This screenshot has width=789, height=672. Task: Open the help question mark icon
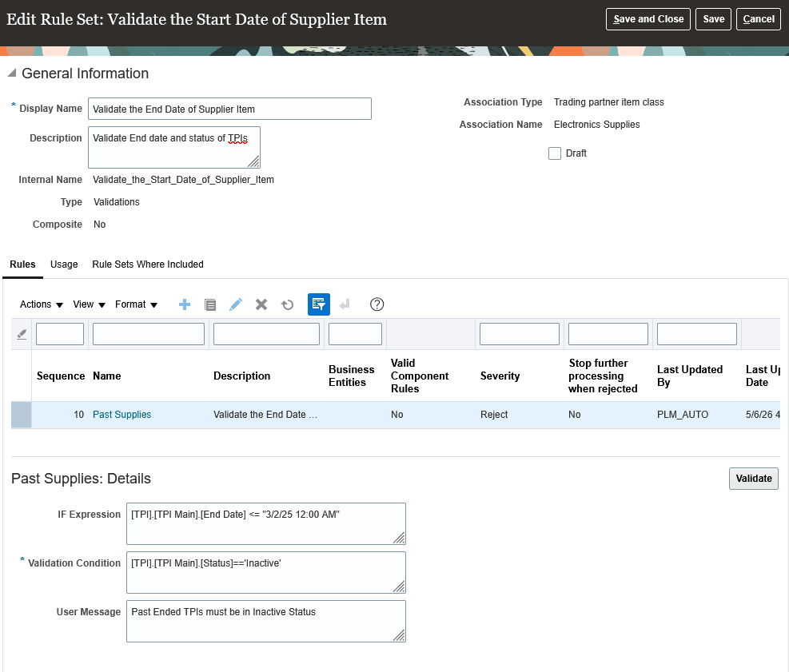[x=377, y=304]
